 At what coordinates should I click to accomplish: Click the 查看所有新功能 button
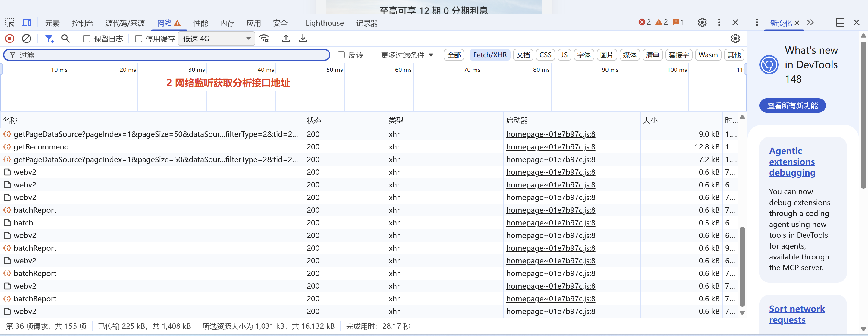click(x=793, y=105)
